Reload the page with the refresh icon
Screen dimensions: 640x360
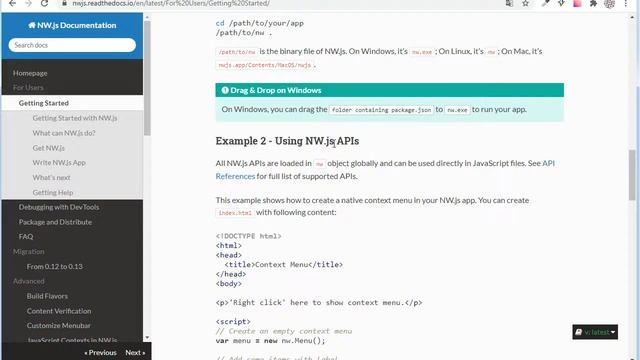[x=44, y=3]
